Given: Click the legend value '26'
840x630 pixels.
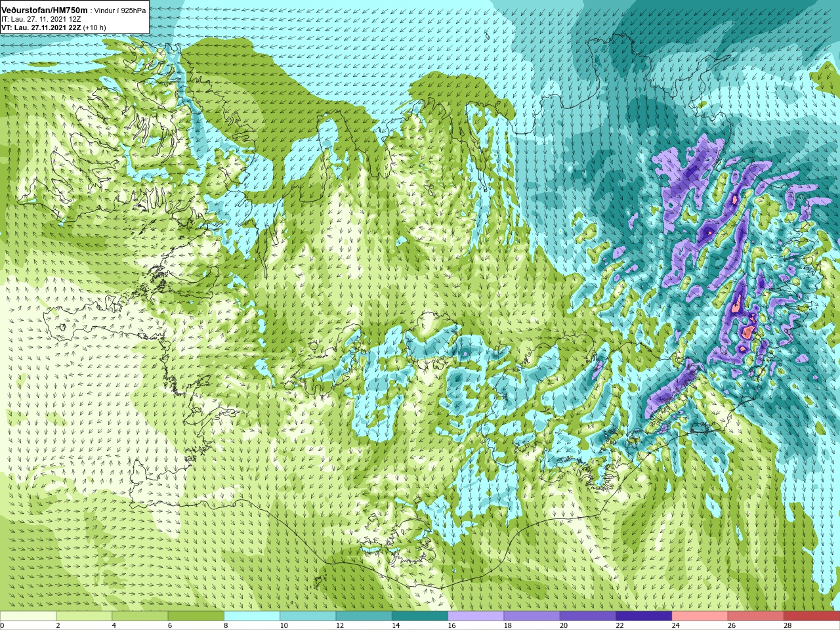Looking at the screenshot, I should click(732, 625).
